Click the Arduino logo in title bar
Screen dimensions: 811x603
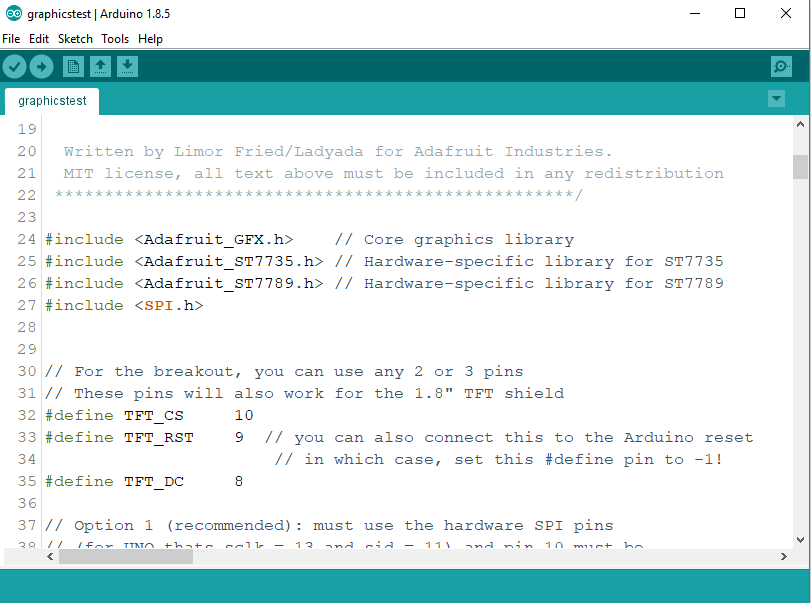(x=13, y=13)
